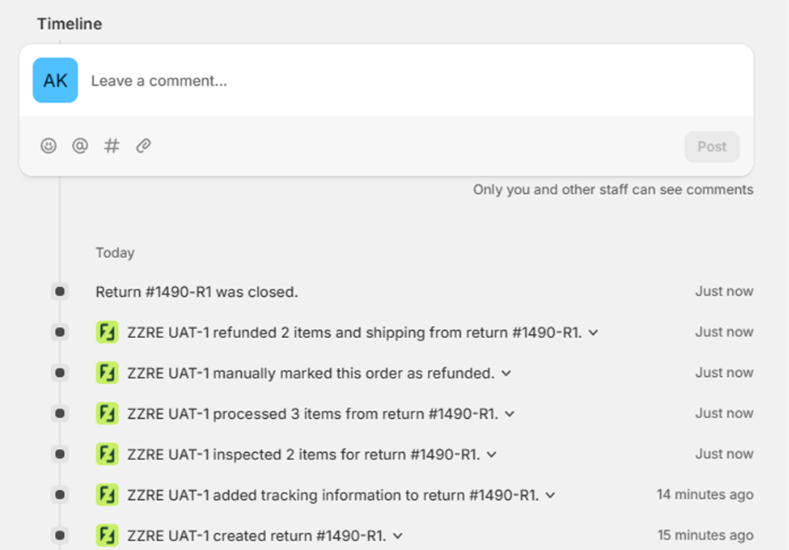Add hashtag reference icon

coord(112,146)
